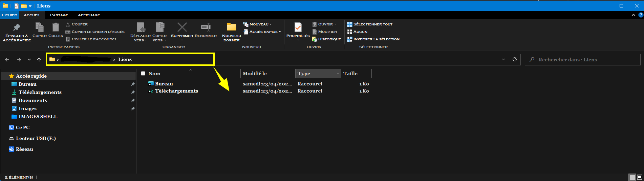Screen dimensions: 644x181
Task: Click the Historique history icon
Action: pyautogui.click(x=326, y=39)
